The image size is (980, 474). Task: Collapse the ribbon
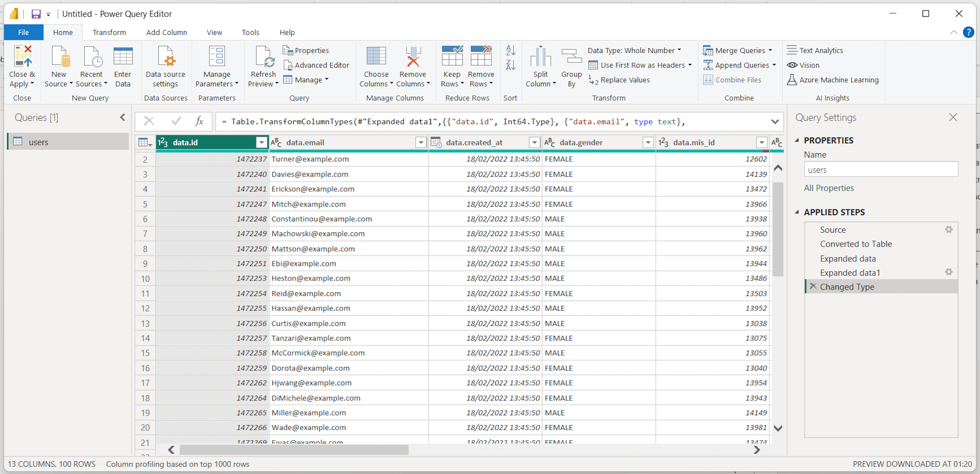(x=953, y=32)
